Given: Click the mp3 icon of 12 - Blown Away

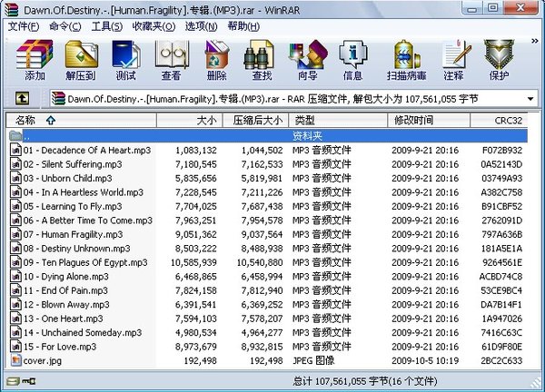Looking at the screenshot, I should (15, 305).
